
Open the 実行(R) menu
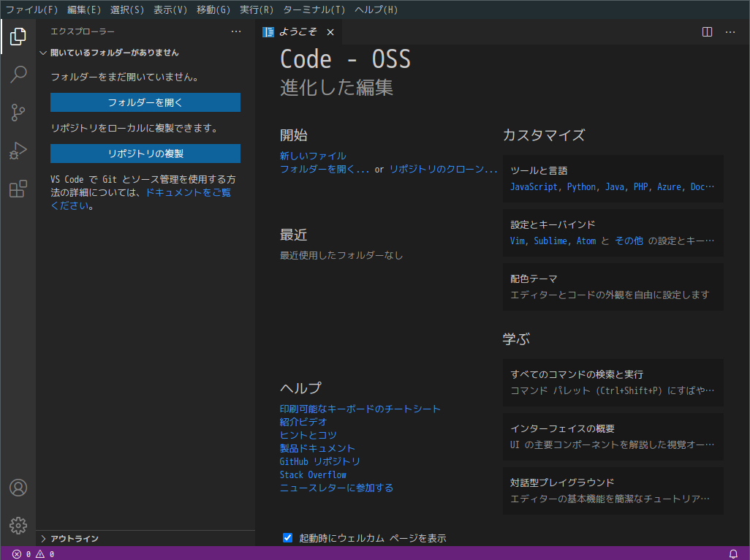point(257,10)
